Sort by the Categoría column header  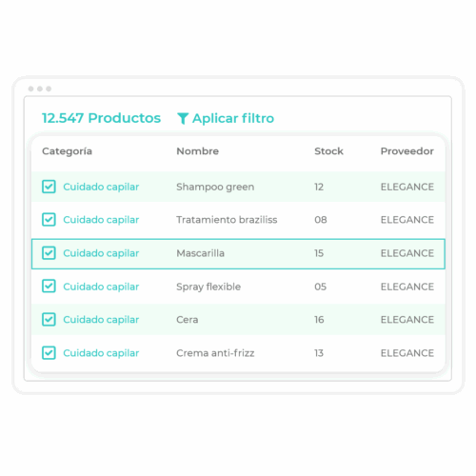pyautogui.click(x=67, y=151)
